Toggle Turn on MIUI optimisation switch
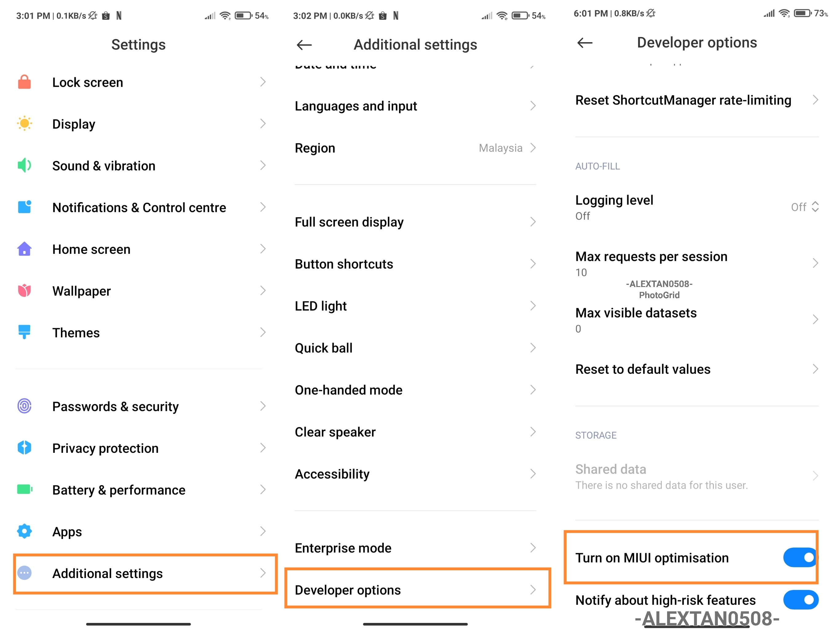The height and width of the screenshot is (630, 840). tap(801, 557)
